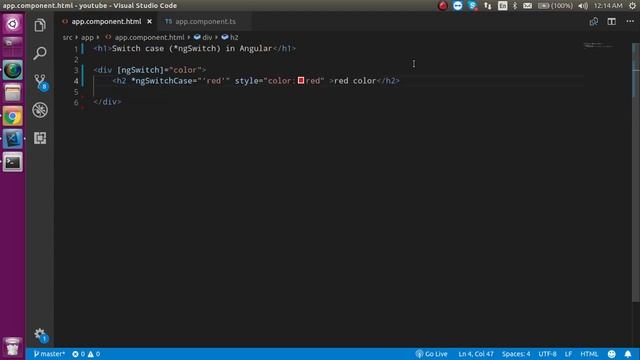Focus Visual Studio Code in the dock
640x360 pixels.
(13, 139)
